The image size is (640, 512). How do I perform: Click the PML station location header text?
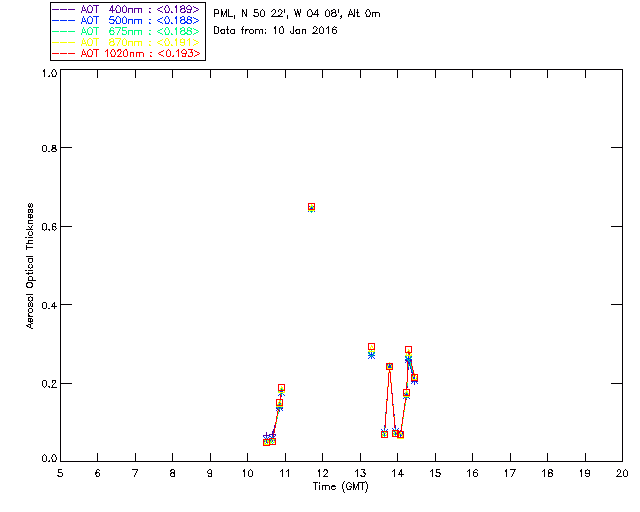tap(297, 13)
